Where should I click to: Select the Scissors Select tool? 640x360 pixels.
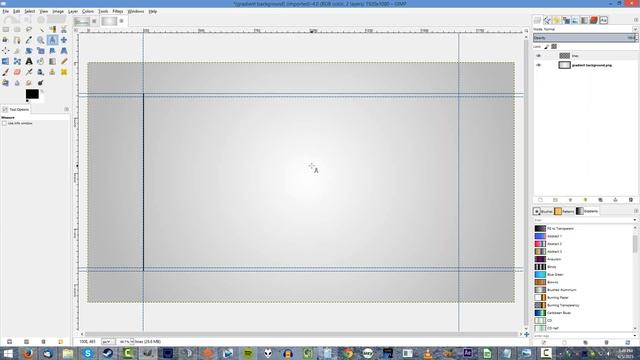64,29
